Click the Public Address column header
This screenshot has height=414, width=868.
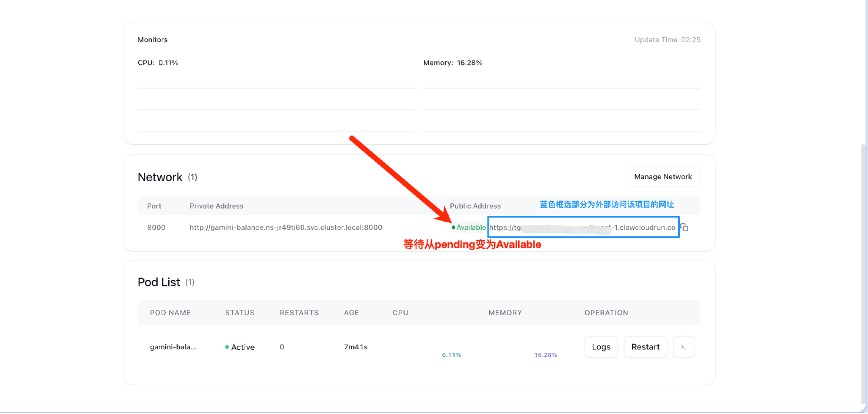475,206
